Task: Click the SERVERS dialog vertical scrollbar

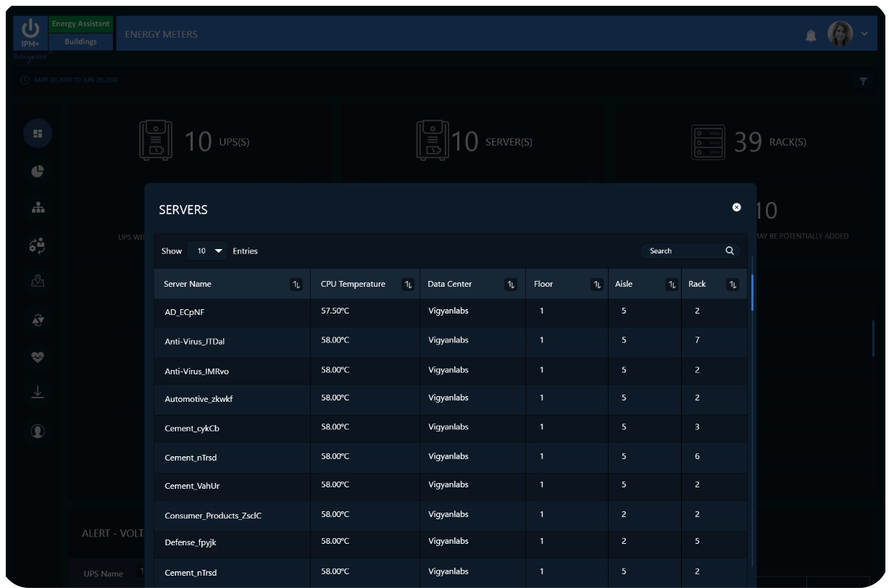Action: click(753, 292)
